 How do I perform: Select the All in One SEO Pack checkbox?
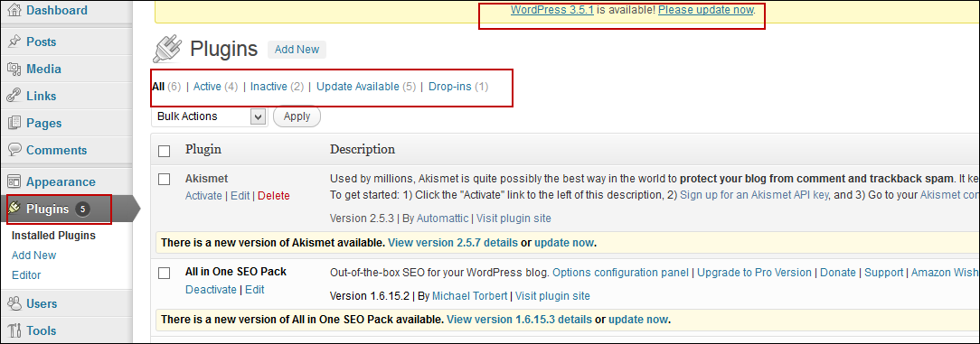(x=164, y=273)
